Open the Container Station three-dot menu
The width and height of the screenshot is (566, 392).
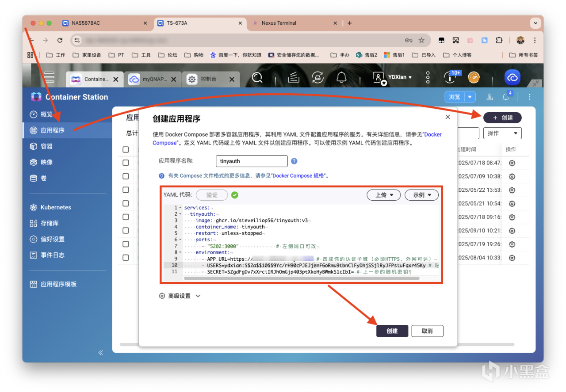(x=530, y=97)
